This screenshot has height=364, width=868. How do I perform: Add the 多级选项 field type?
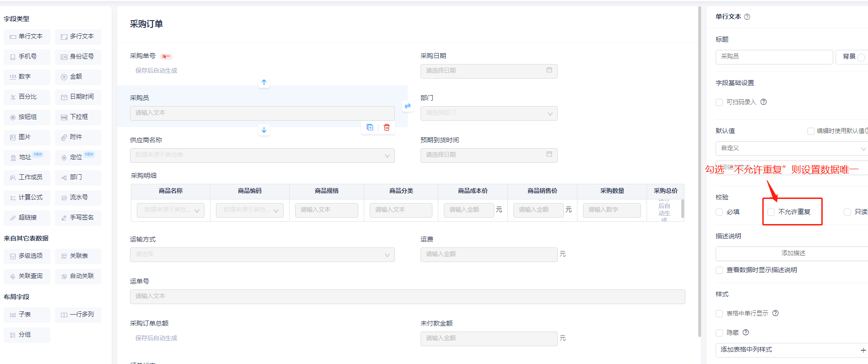[27, 256]
